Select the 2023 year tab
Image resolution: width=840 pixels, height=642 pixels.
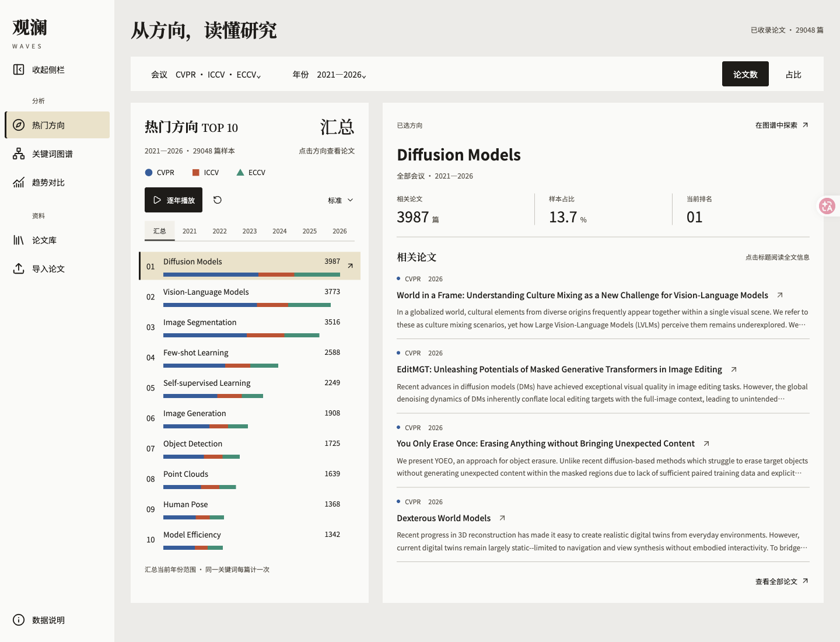click(250, 231)
